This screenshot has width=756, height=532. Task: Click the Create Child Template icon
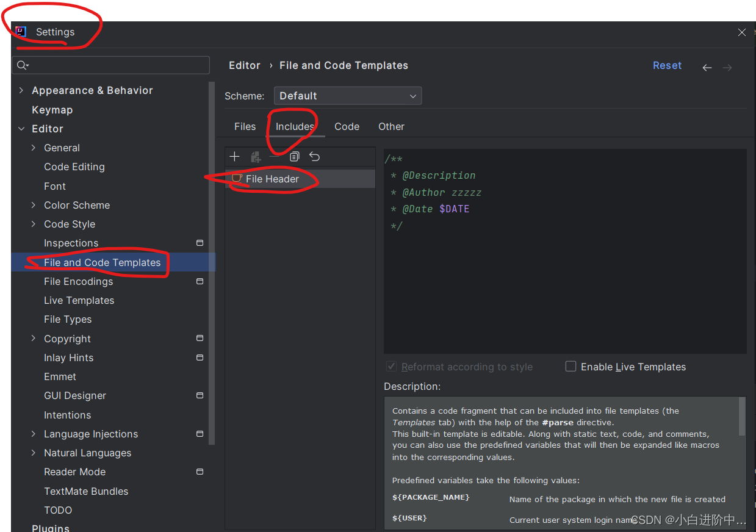[x=256, y=156]
